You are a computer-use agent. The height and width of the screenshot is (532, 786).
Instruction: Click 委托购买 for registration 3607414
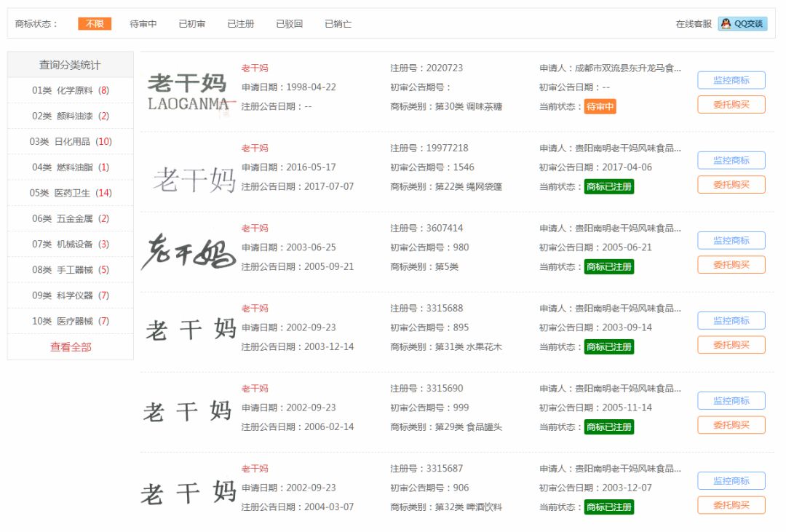tap(731, 265)
